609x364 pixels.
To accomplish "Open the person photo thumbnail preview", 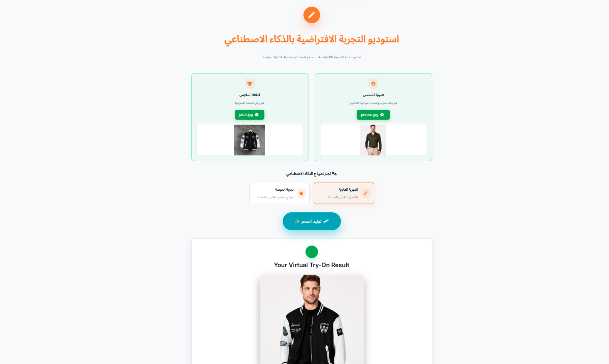I will [x=373, y=140].
